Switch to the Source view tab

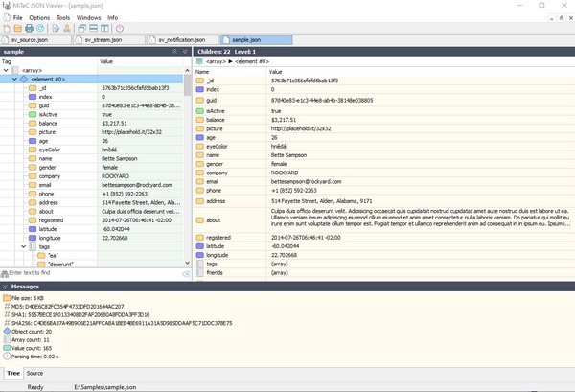coord(34,373)
